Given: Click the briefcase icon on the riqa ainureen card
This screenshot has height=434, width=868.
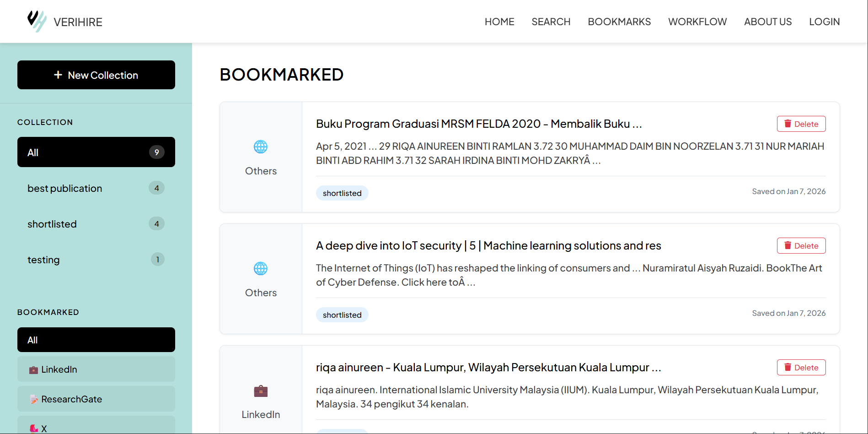Looking at the screenshot, I should [261, 391].
